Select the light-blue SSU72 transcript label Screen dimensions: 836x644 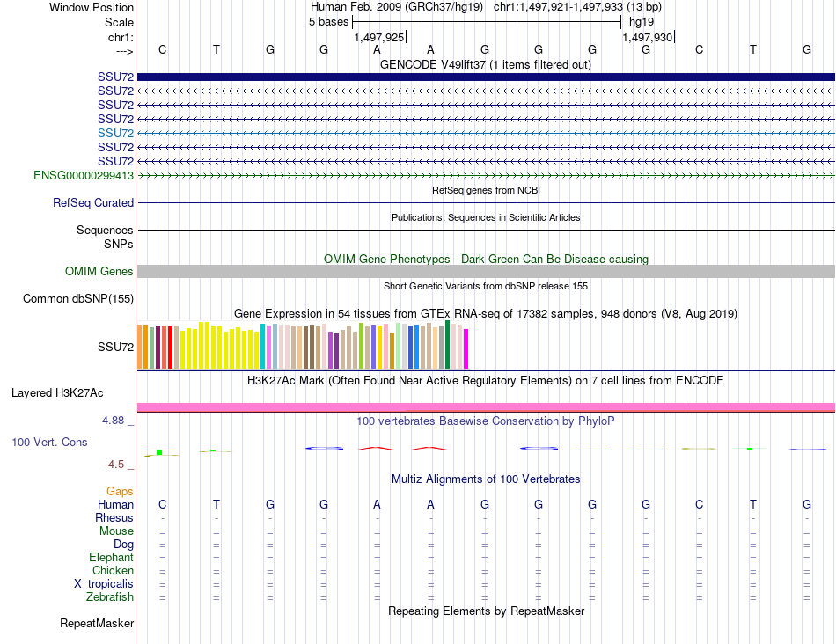115,133
